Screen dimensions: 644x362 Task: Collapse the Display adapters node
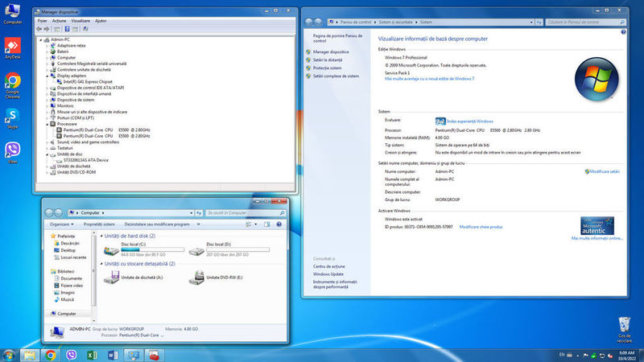47,76
